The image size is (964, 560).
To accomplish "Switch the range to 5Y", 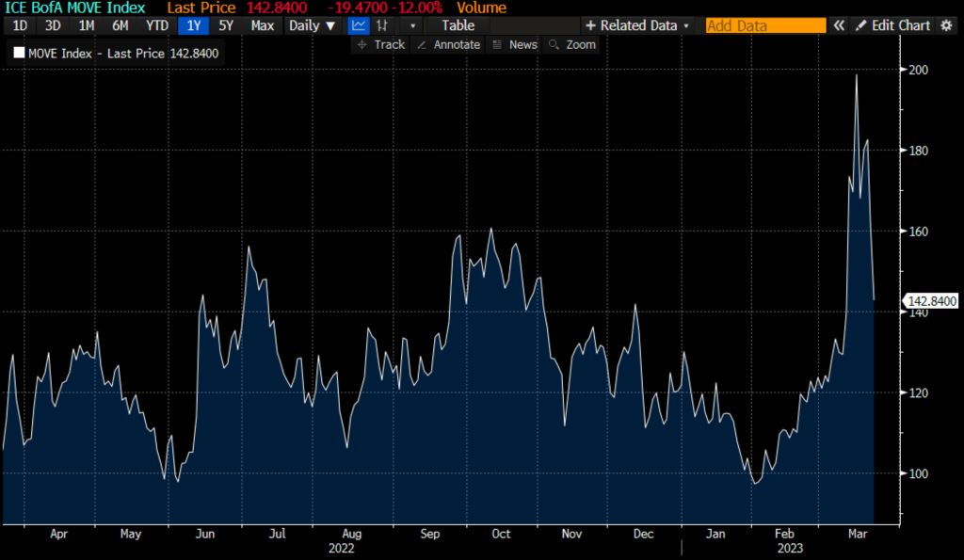I will click(x=226, y=25).
